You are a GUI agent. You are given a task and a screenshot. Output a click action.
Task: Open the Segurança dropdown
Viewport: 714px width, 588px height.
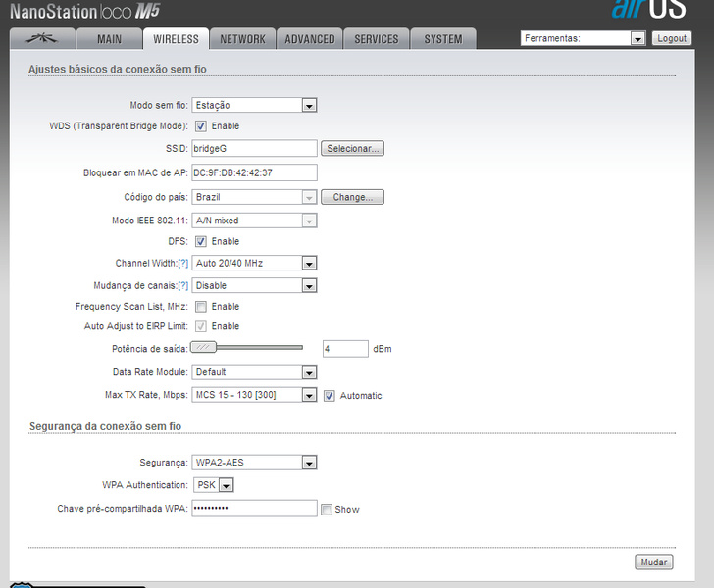[x=254, y=463]
